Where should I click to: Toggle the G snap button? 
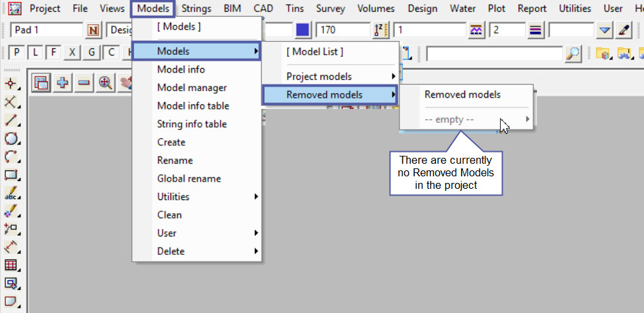pos(91,53)
